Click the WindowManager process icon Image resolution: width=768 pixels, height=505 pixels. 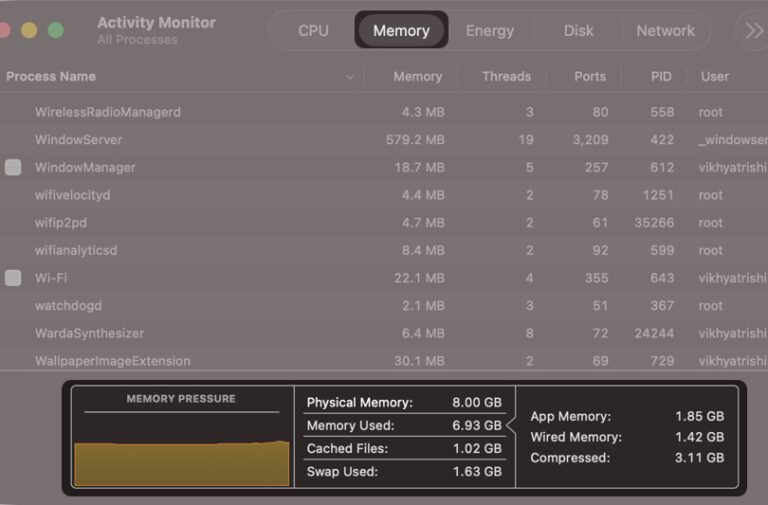pyautogui.click(x=13, y=167)
